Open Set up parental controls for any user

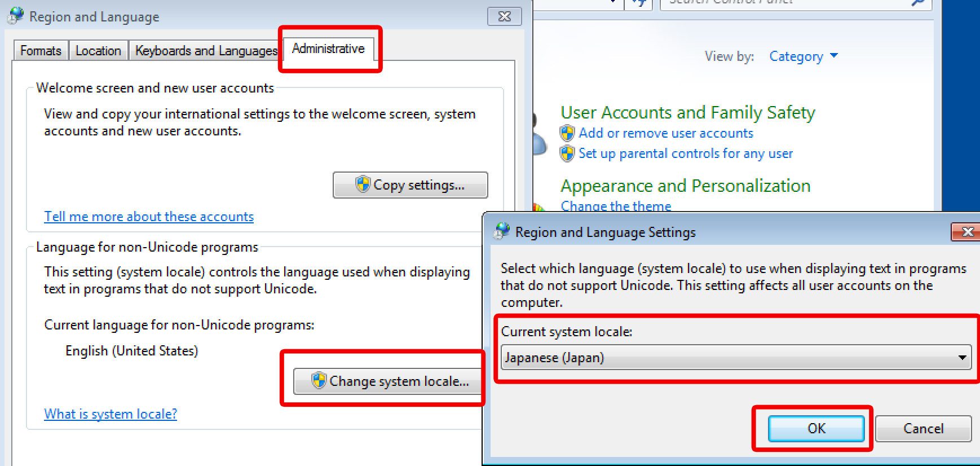[686, 153]
